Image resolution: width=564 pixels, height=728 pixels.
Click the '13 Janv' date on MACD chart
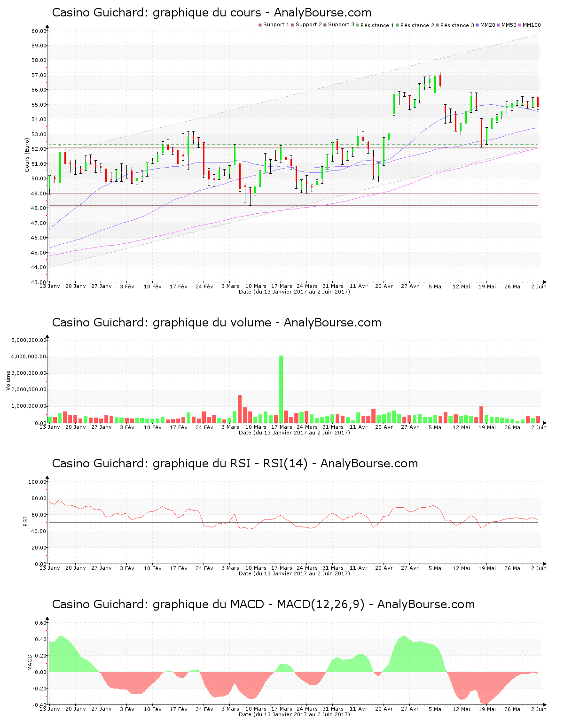coord(49,709)
